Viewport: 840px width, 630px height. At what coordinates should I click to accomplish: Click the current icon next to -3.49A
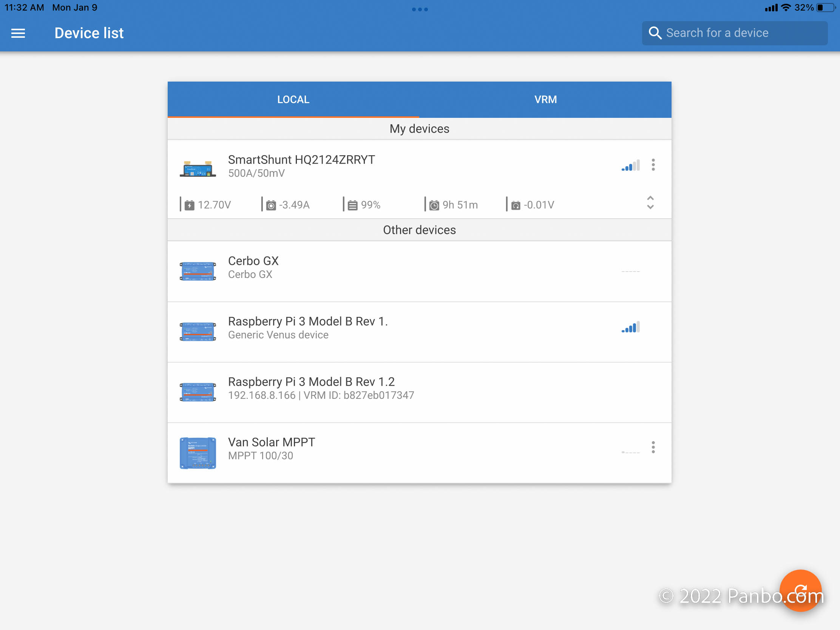pyautogui.click(x=271, y=205)
